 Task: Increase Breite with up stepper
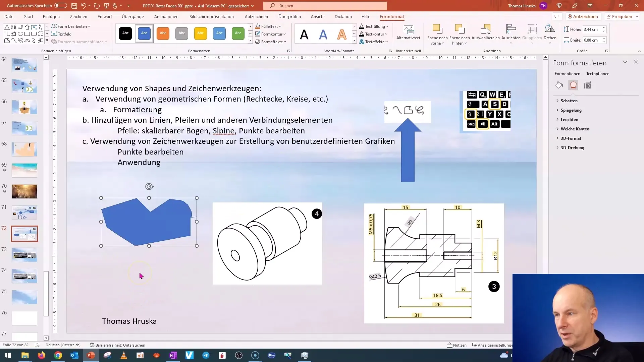[x=604, y=38]
